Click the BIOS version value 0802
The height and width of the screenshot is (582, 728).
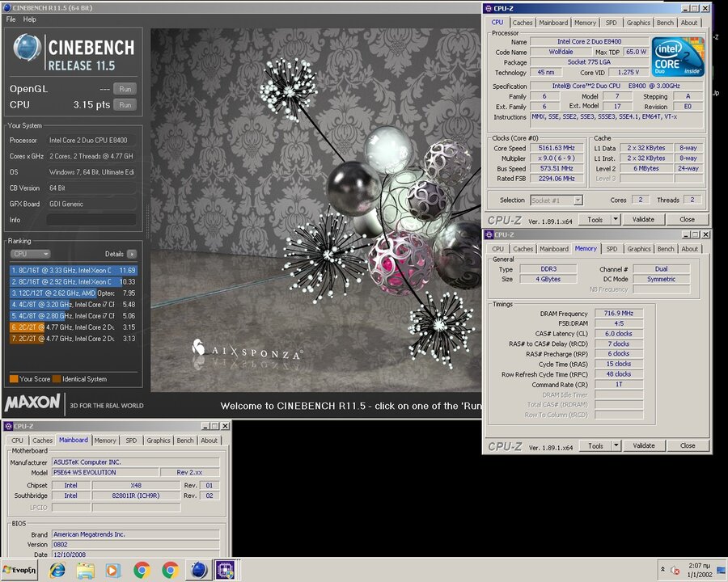coord(136,545)
